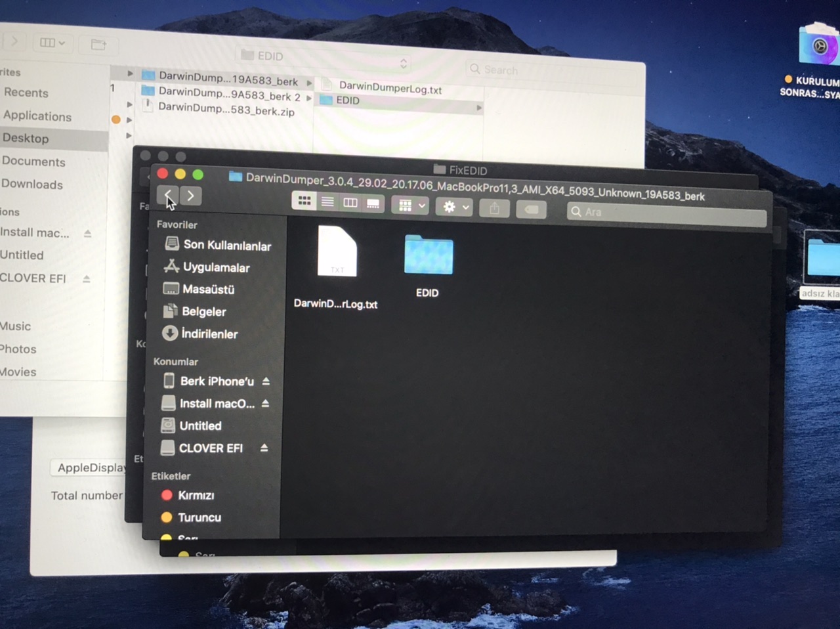The image size is (840, 629).
Task: Switch to gallery view in the toolbar
Action: click(x=373, y=204)
